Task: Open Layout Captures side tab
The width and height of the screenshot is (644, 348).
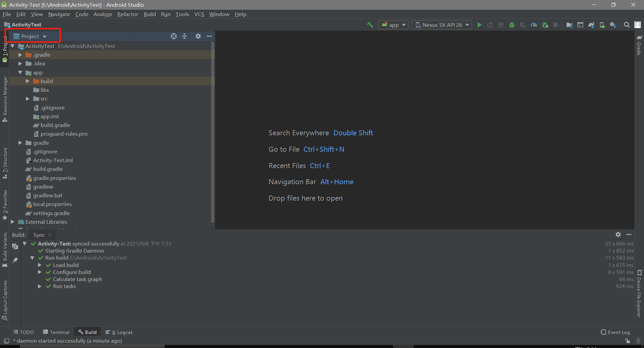Action: click(x=5, y=300)
